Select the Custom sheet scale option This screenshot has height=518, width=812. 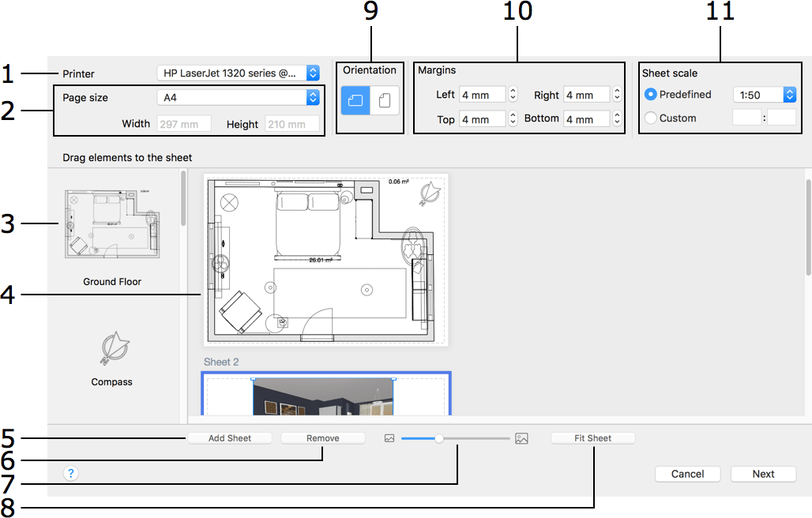click(x=651, y=118)
